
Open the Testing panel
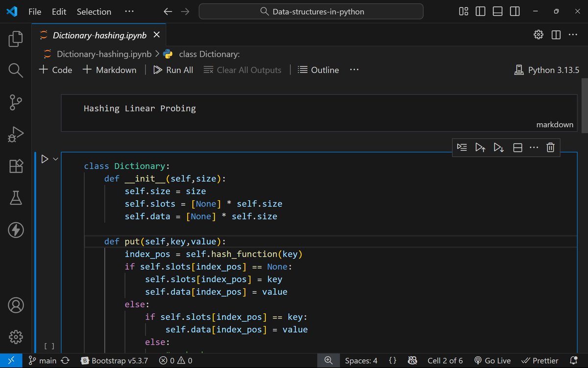(x=15, y=198)
